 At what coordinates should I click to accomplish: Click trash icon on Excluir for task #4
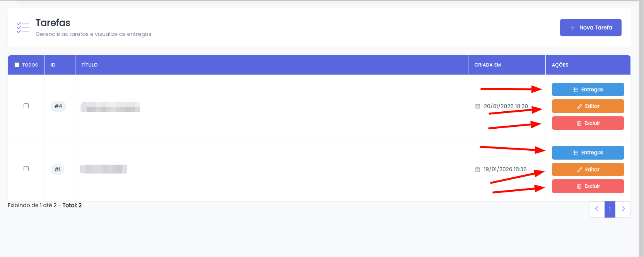[x=579, y=123]
